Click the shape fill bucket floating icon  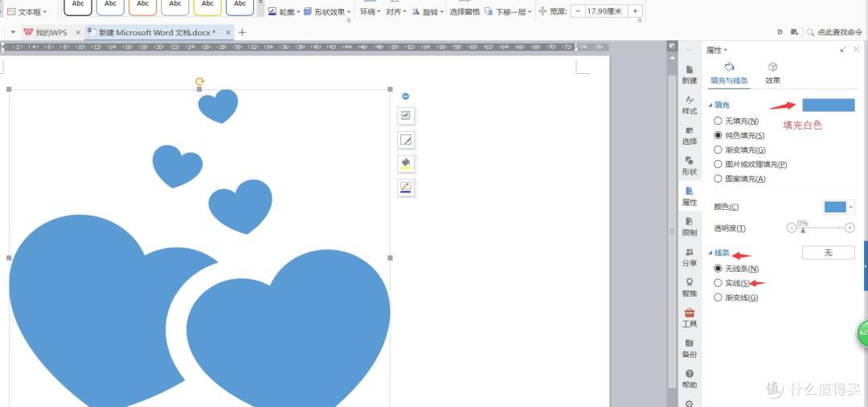(x=406, y=164)
